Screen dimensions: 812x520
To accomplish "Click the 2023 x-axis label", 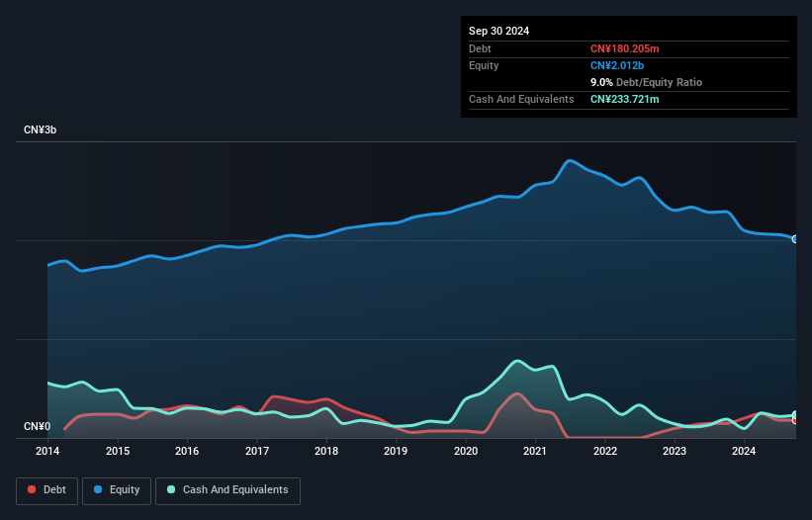I will tap(675, 451).
